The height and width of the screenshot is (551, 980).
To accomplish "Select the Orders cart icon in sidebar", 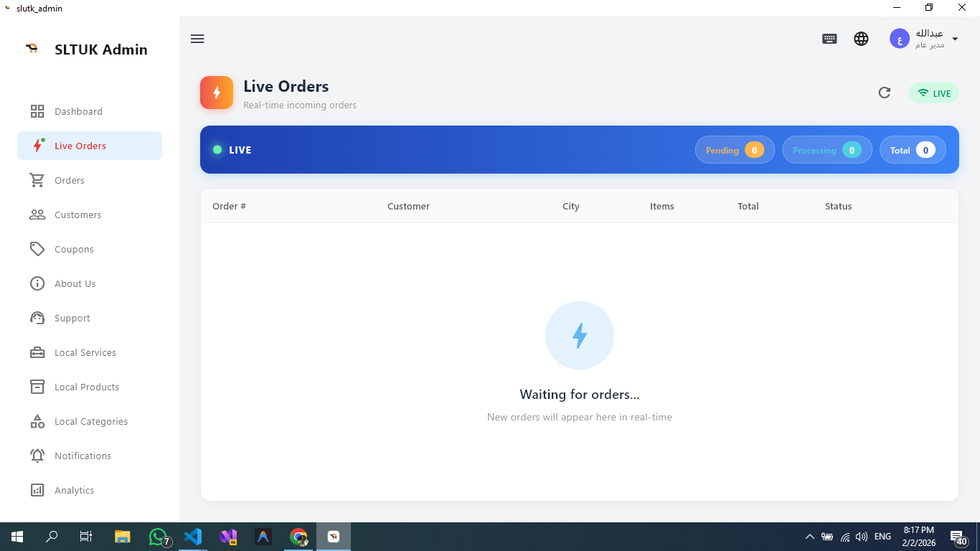I will (37, 180).
